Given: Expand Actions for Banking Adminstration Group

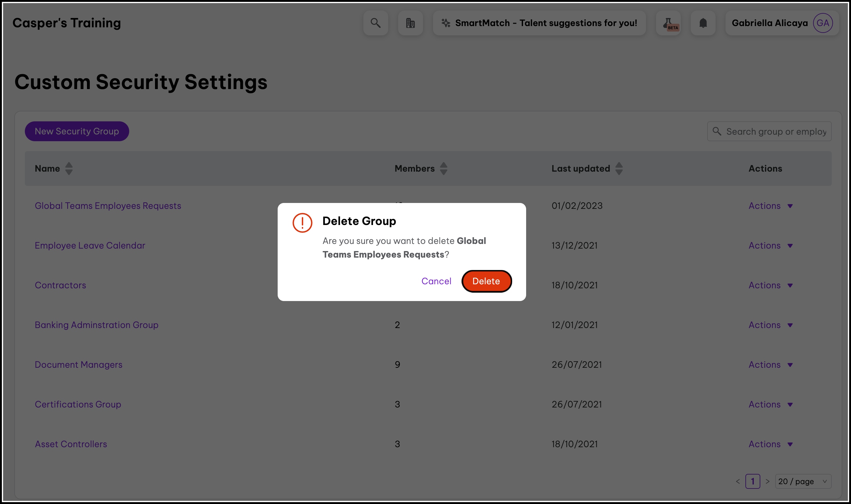Looking at the screenshot, I should click(771, 325).
